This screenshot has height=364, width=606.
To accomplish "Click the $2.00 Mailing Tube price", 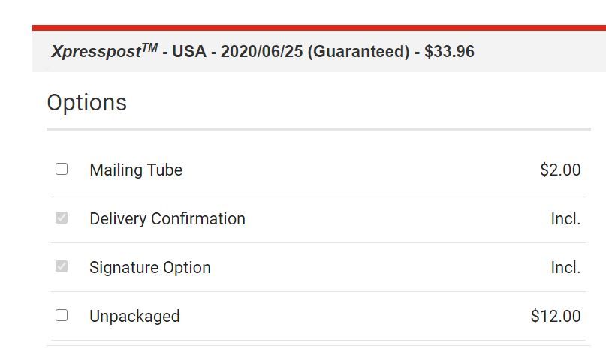I will (x=560, y=170).
